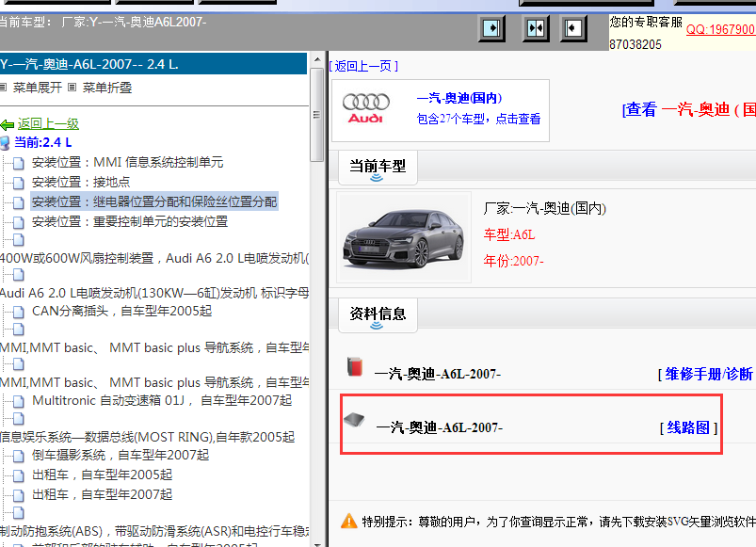This screenshot has height=547, width=756.
Task: Click the red book manual icon
Action: [355, 367]
